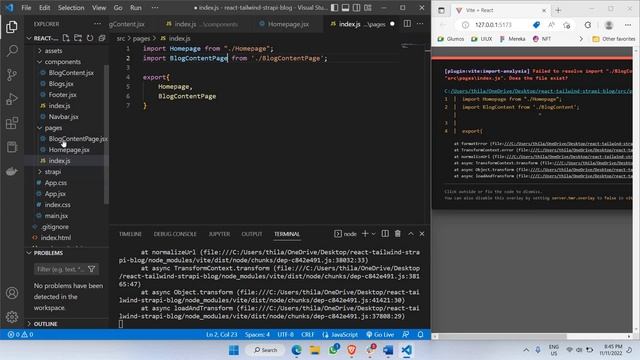Viewport: 640px width, 360px height.
Task: Open the Manage settings gear
Action: [12, 316]
